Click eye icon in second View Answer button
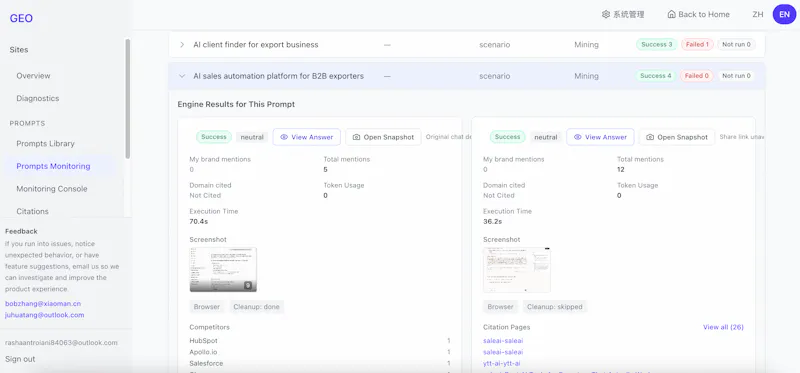Screen dimensions: 800x373 click(x=578, y=137)
